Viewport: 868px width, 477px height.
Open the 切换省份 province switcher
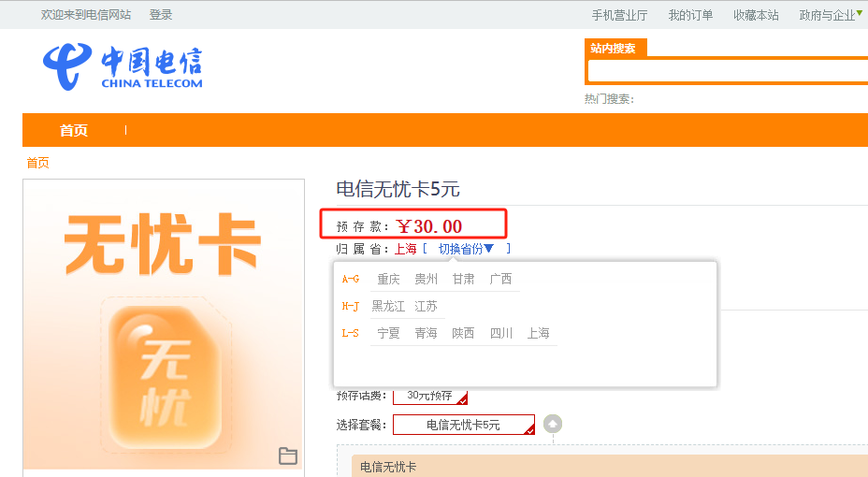tap(466, 249)
